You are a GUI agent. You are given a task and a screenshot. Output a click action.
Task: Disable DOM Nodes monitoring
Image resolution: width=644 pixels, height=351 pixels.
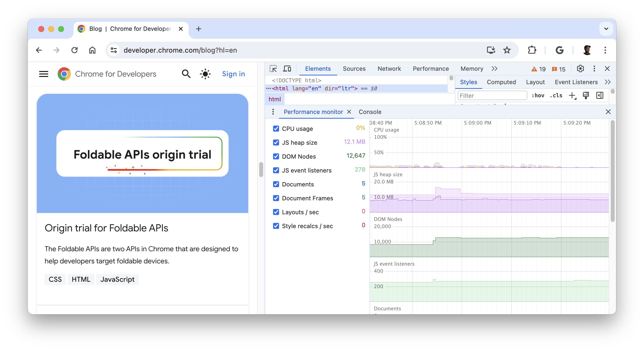[276, 156]
